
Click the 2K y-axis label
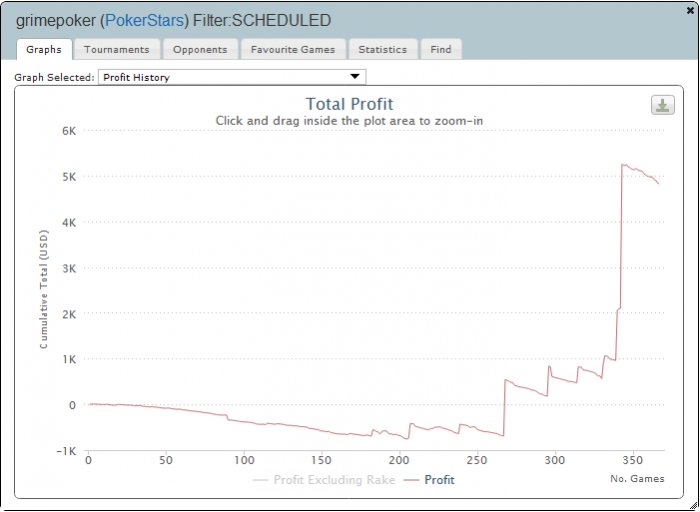point(67,314)
